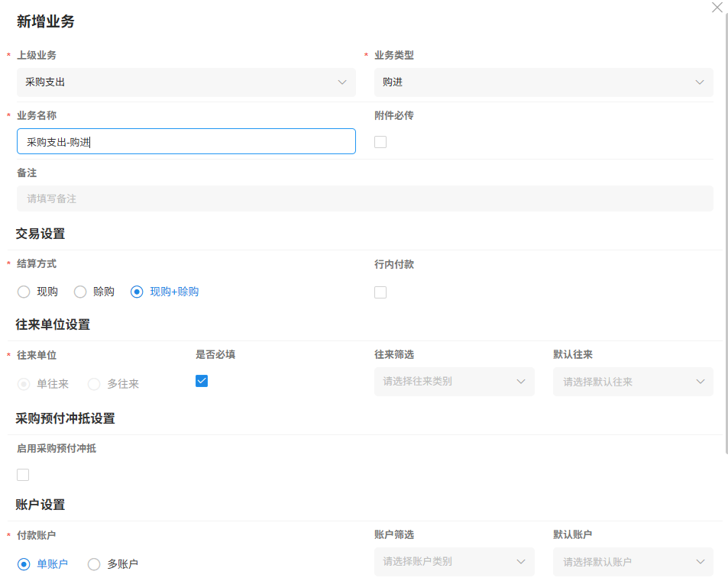
Task: Open the 默认往来 default dropdown
Action: pyautogui.click(x=633, y=381)
